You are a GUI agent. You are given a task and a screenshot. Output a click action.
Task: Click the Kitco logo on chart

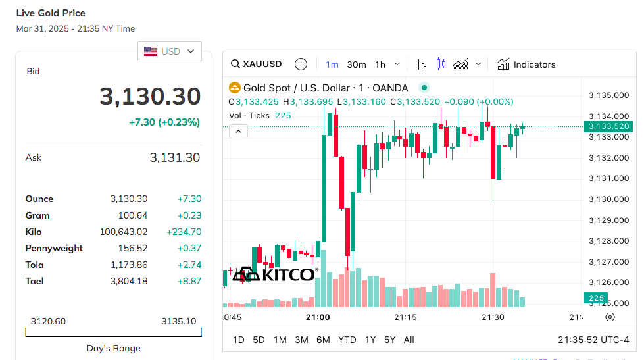coord(275,274)
